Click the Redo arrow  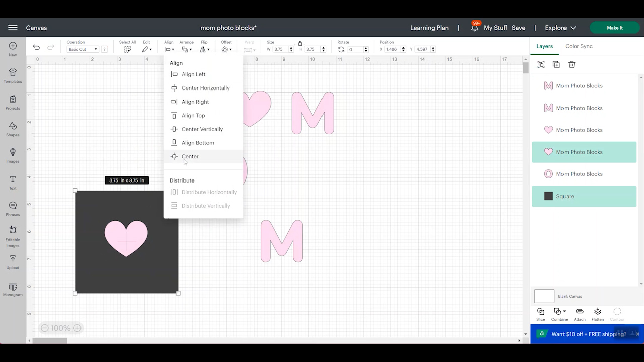coord(50,47)
